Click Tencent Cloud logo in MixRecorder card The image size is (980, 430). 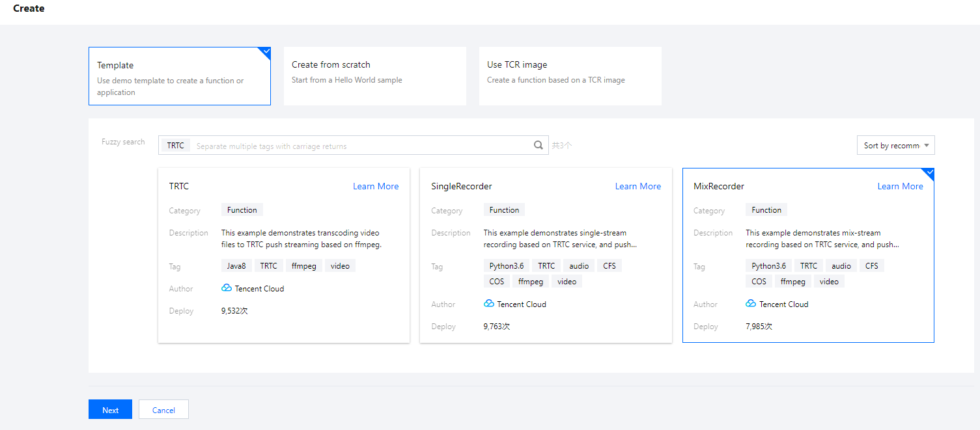pyautogui.click(x=751, y=304)
